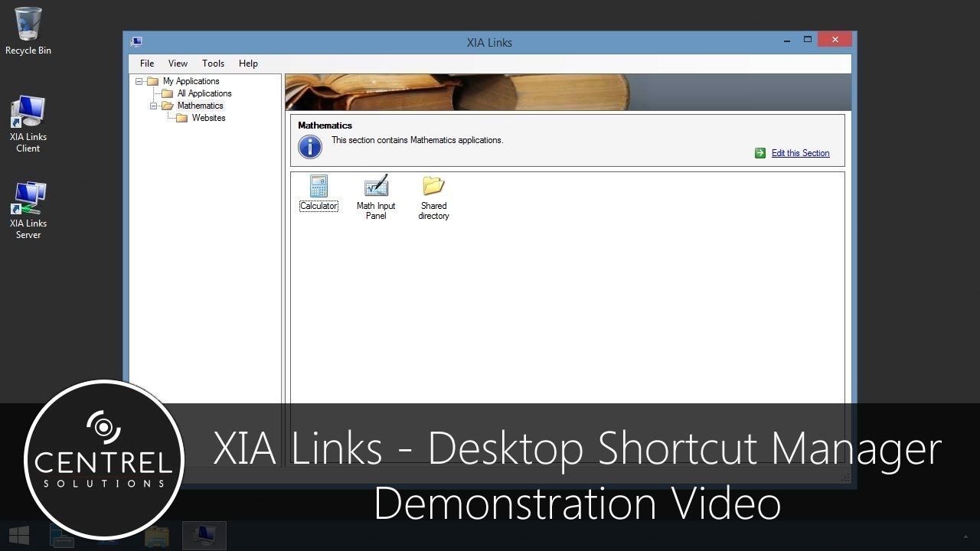Click the Edit this Section link
Viewport: 980px width, 551px height.
point(800,153)
